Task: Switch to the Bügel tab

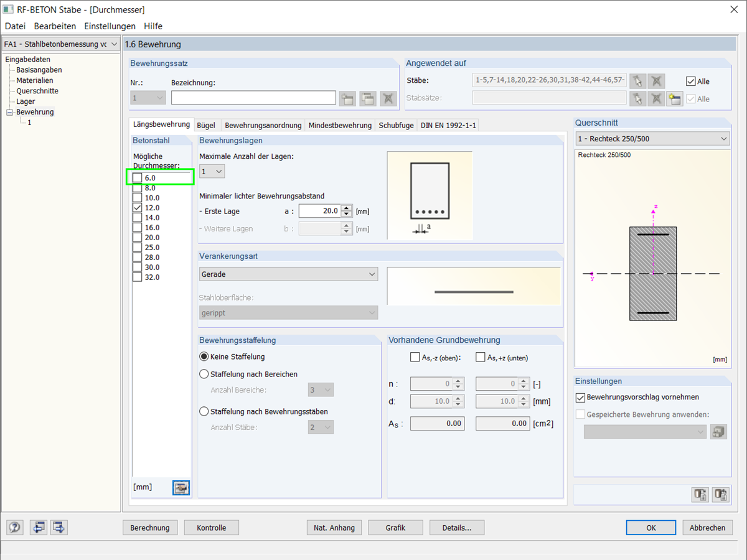Action: pyautogui.click(x=206, y=125)
